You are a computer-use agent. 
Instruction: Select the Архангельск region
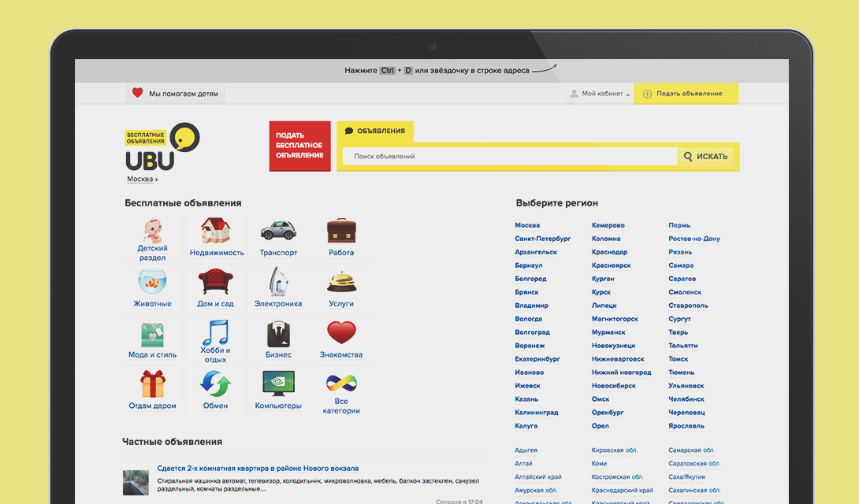pyautogui.click(x=535, y=252)
